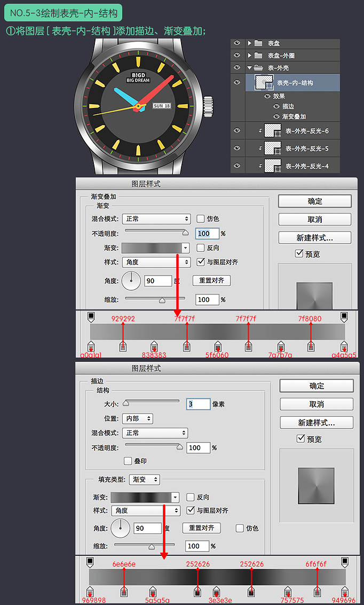364x605 pixels.
Task: Click 重置对齐 in Gradient Overlay dialog
Action: (x=211, y=281)
